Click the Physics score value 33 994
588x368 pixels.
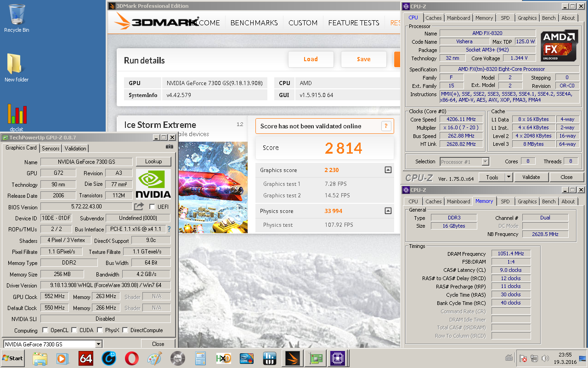(334, 211)
